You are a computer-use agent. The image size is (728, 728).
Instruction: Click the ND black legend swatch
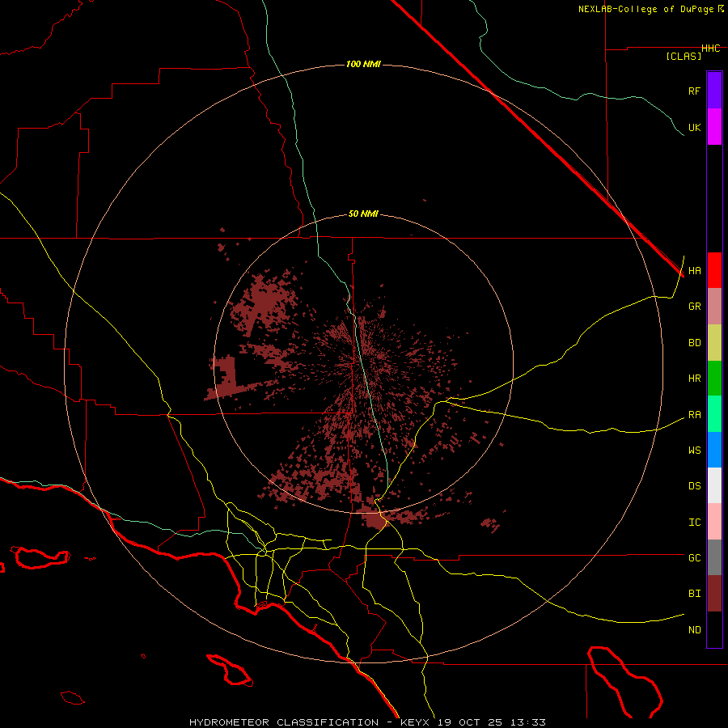(714, 629)
